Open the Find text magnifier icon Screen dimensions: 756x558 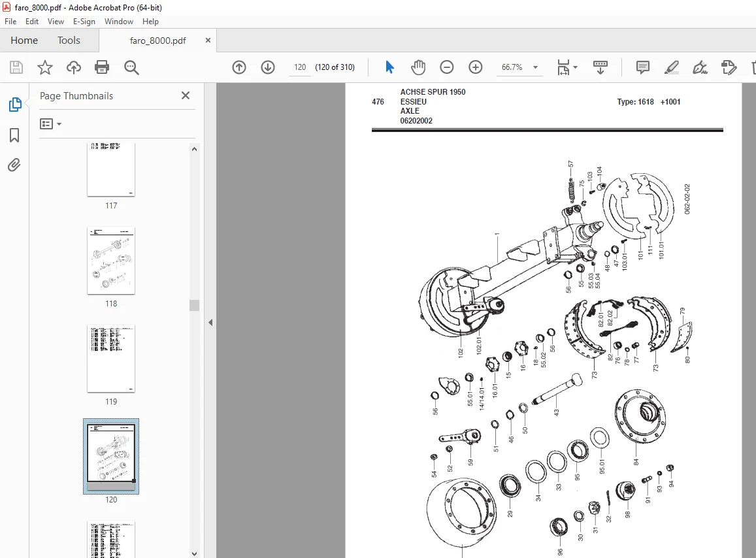[131, 67]
